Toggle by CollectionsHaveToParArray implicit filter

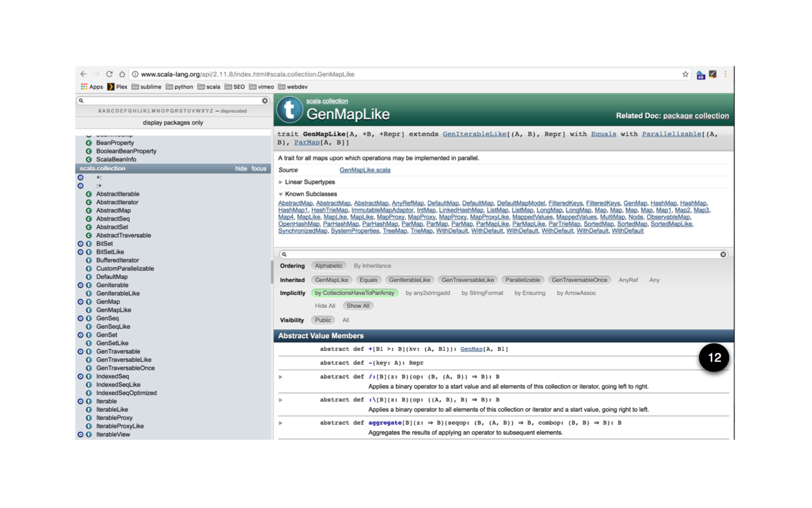click(354, 293)
